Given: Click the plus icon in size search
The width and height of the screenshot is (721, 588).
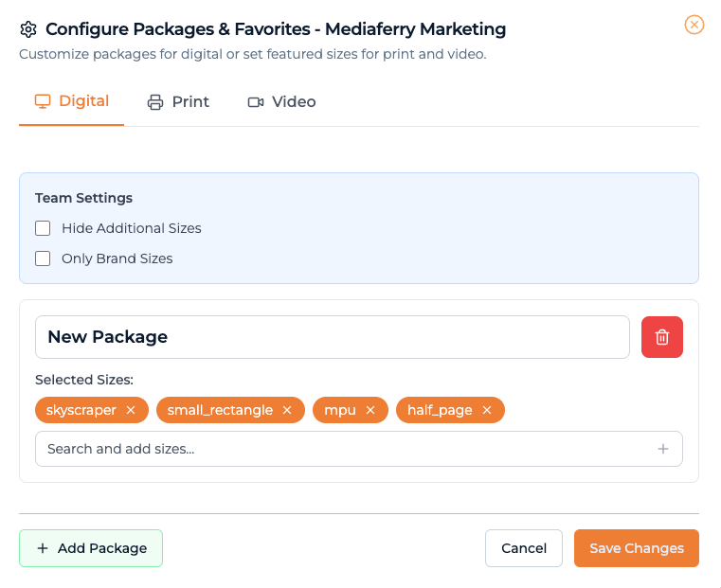Looking at the screenshot, I should point(663,449).
